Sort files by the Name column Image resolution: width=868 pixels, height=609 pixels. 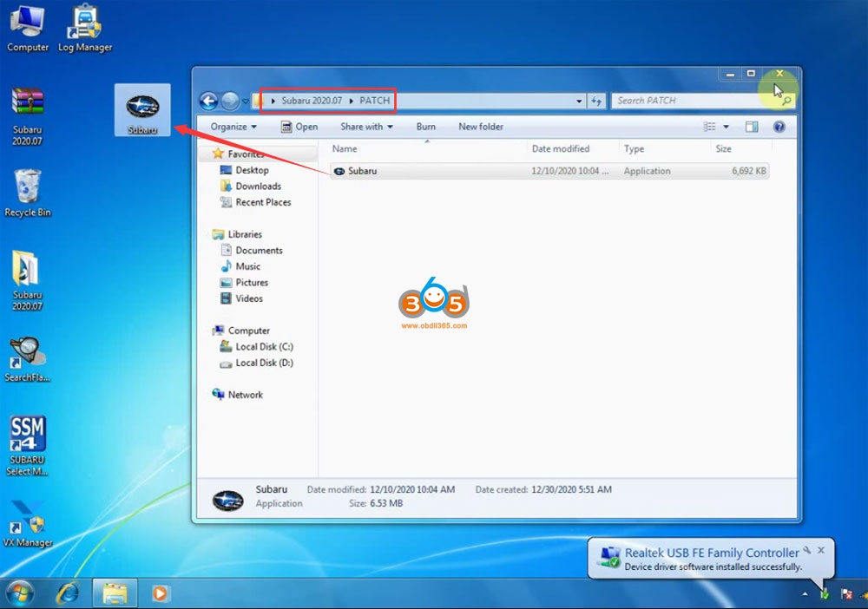(429, 148)
